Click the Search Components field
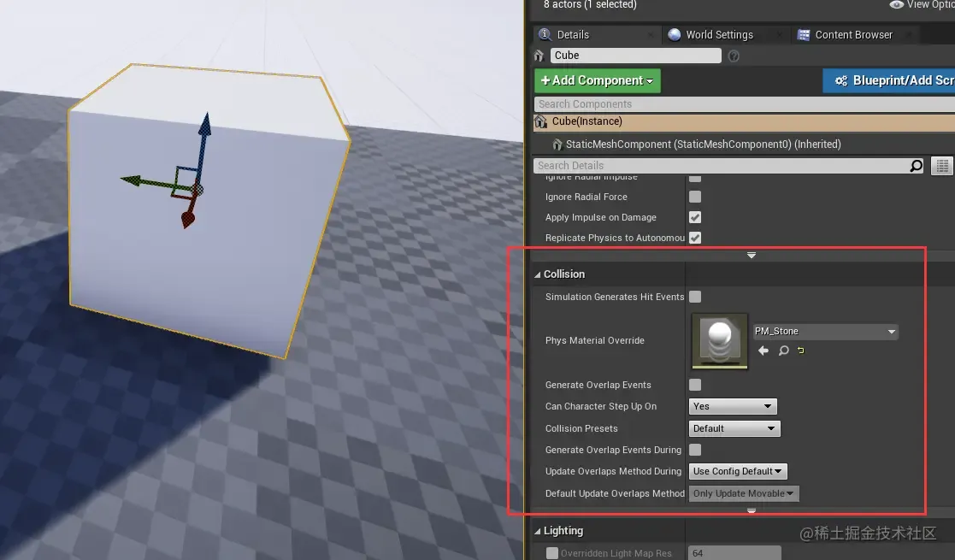 tap(745, 104)
